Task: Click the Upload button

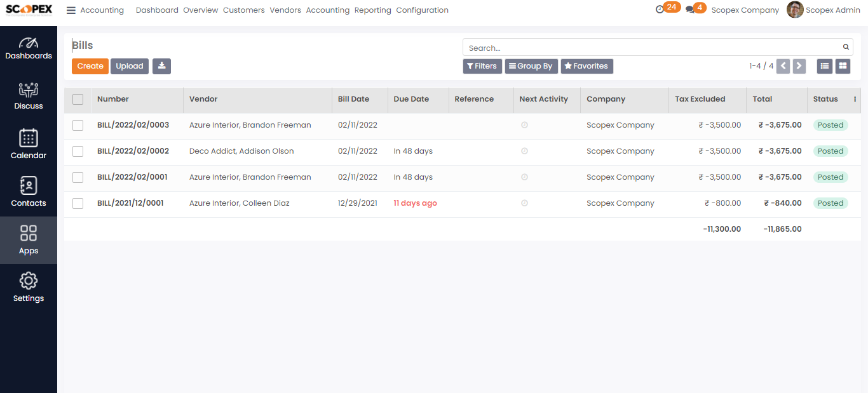Action: [130, 66]
